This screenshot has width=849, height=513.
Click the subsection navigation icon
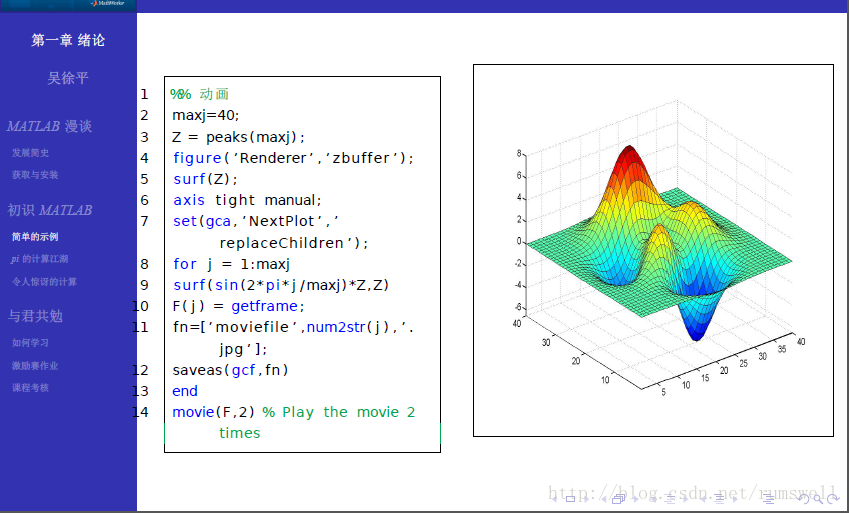pos(669,499)
